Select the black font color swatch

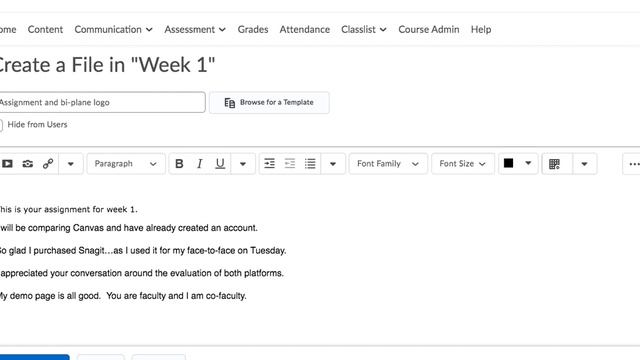(x=509, y=163)
